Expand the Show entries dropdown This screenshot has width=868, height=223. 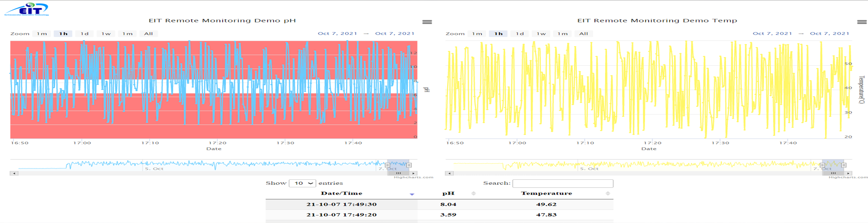[302, 183]
